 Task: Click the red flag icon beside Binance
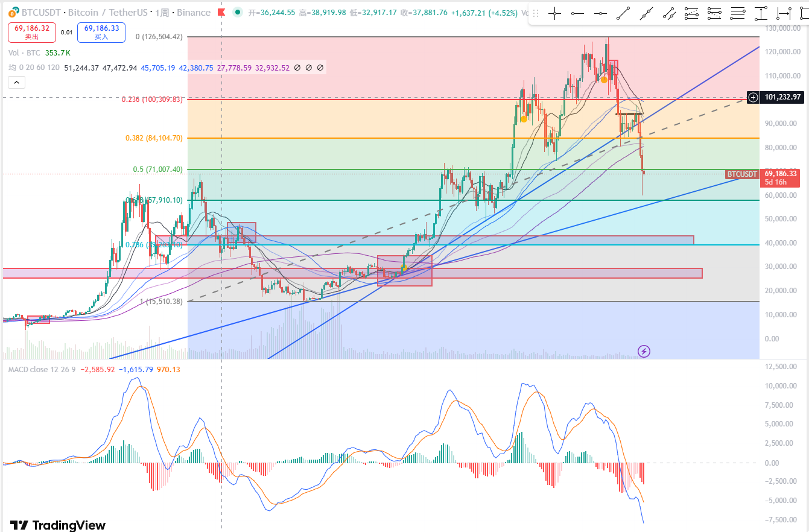click(x=221, y=12)
